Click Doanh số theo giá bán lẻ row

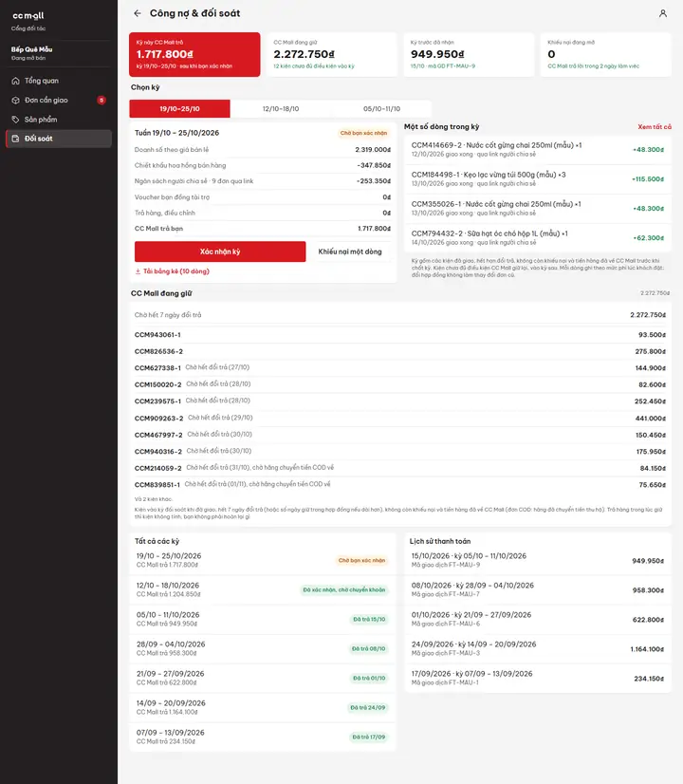[x=263, y=150]
